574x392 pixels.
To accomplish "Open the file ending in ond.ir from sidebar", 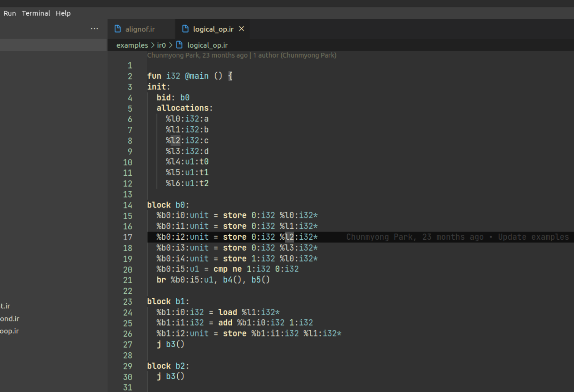I will pyautogui.click(x=10, y=318).
